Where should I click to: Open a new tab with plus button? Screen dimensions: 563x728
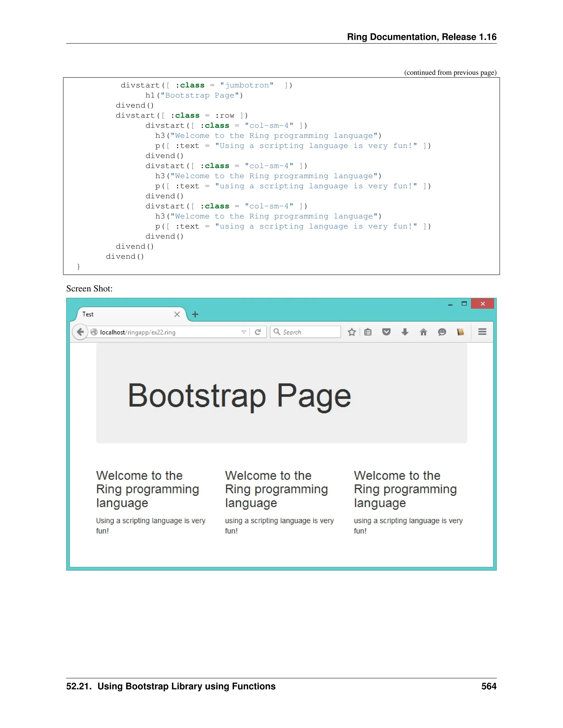point(195,314)
